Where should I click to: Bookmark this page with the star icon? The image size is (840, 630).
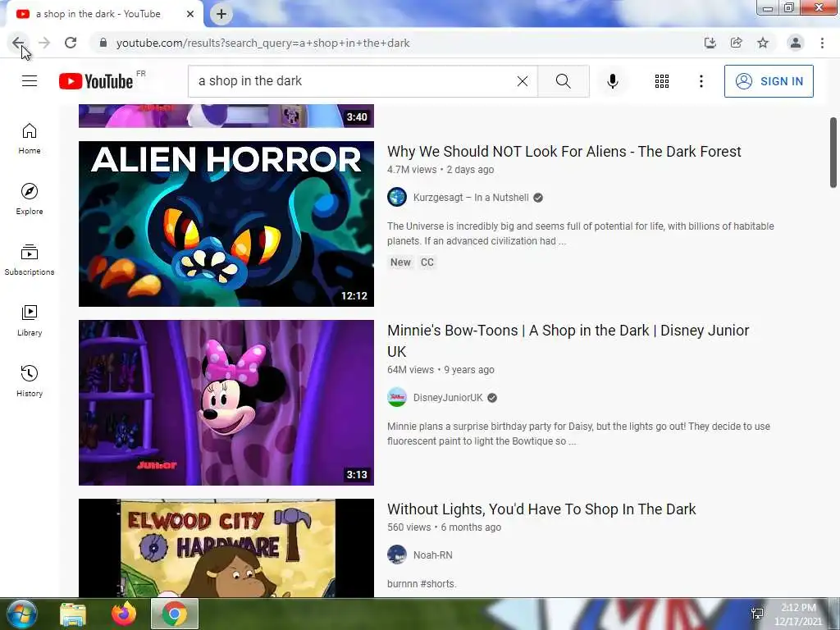point(763,43)
